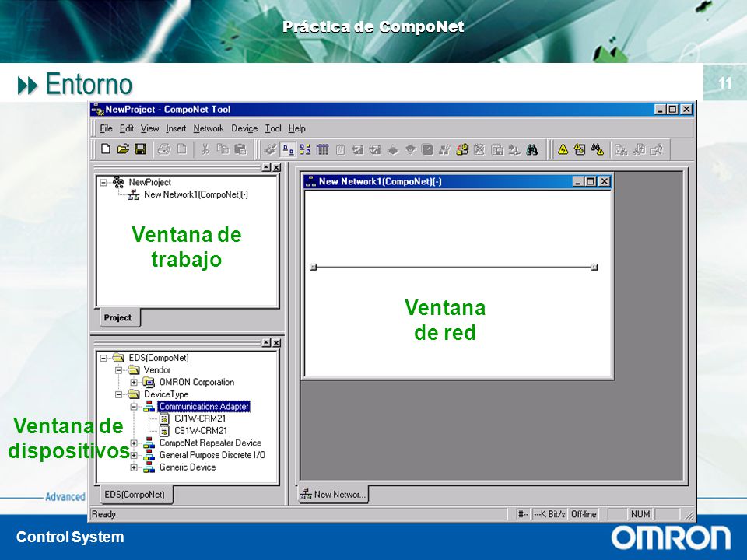Viewport: 747px width, 560px height.
Task: Select CompoNet Repeater Device item
Action: click(x=210, y=443)
